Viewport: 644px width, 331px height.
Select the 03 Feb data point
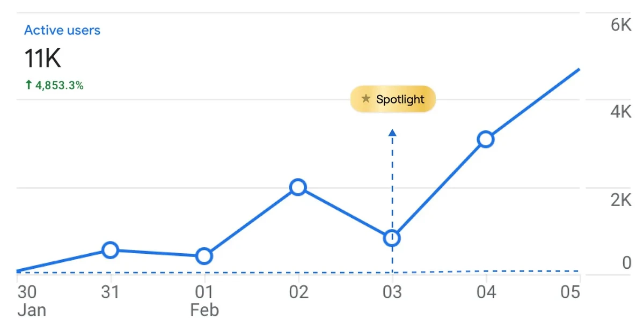(x=392, y=238)
